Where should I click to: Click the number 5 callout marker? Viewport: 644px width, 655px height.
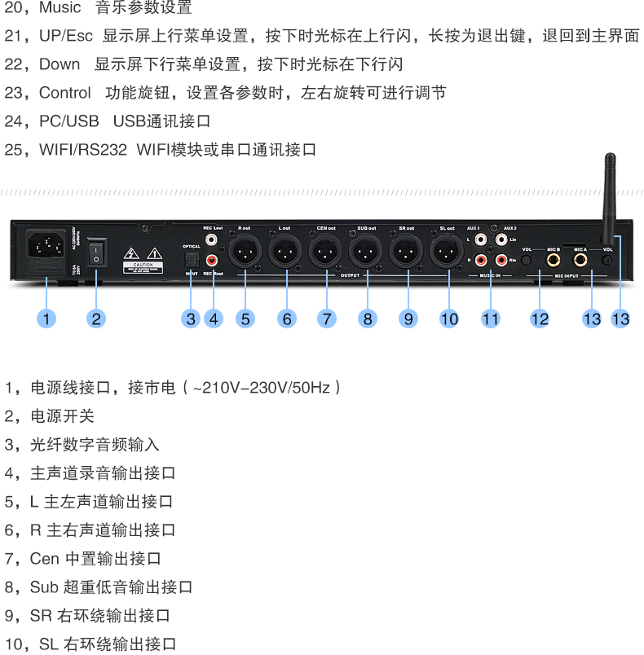point(245,319)
